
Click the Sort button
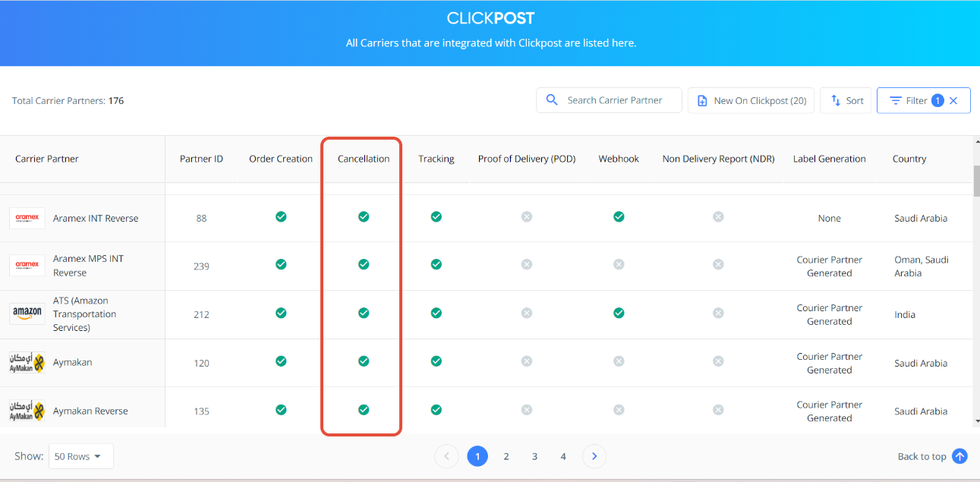846,100
